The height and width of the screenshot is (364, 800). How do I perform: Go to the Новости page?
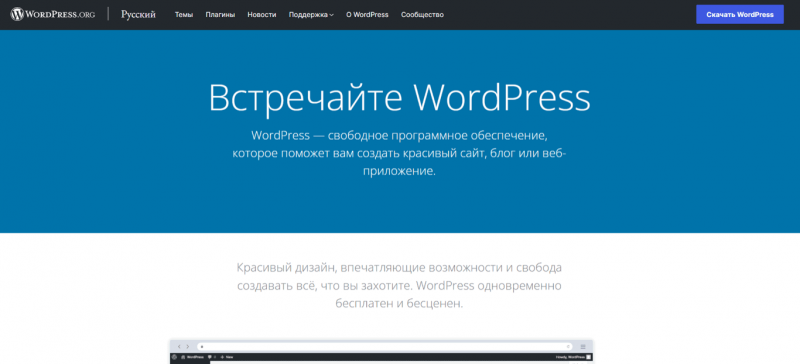tap(262, 15)
